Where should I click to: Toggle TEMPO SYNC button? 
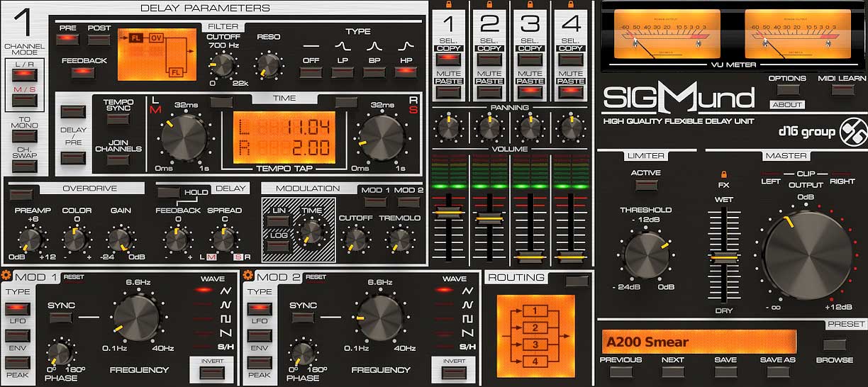click(x=118, y=118)
